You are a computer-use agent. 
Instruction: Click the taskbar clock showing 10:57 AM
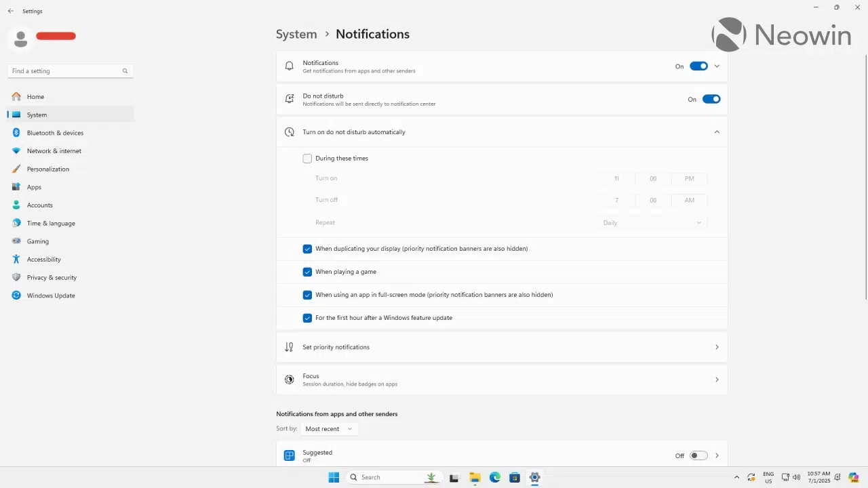pyautogui.click(x=818, y=477)
